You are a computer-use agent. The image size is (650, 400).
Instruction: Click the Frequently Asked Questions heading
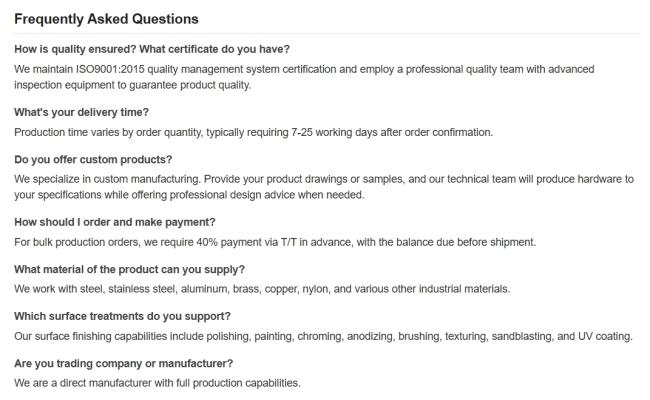pyautogui.click(x=106, y=19)
